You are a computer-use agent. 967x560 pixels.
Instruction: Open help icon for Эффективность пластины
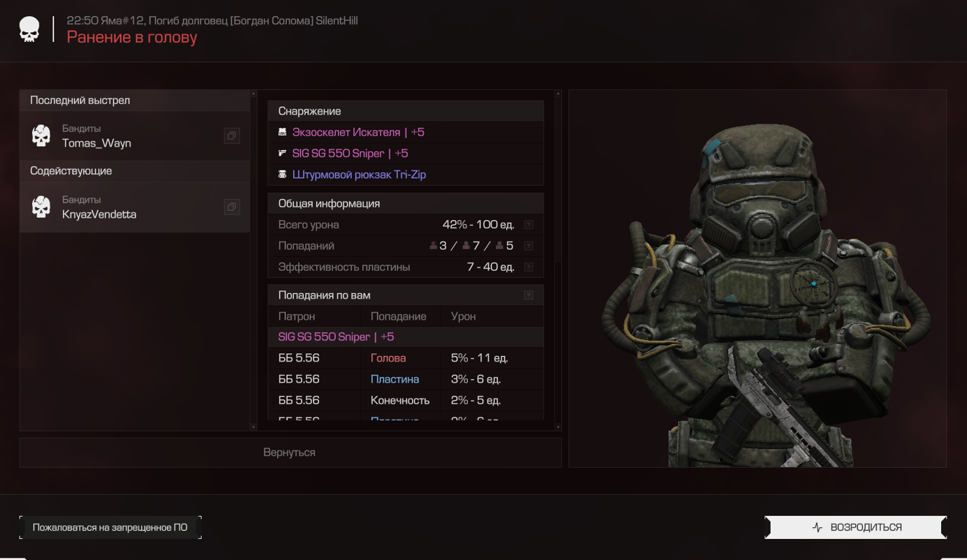pyautogui.click(x=529, y=267)
